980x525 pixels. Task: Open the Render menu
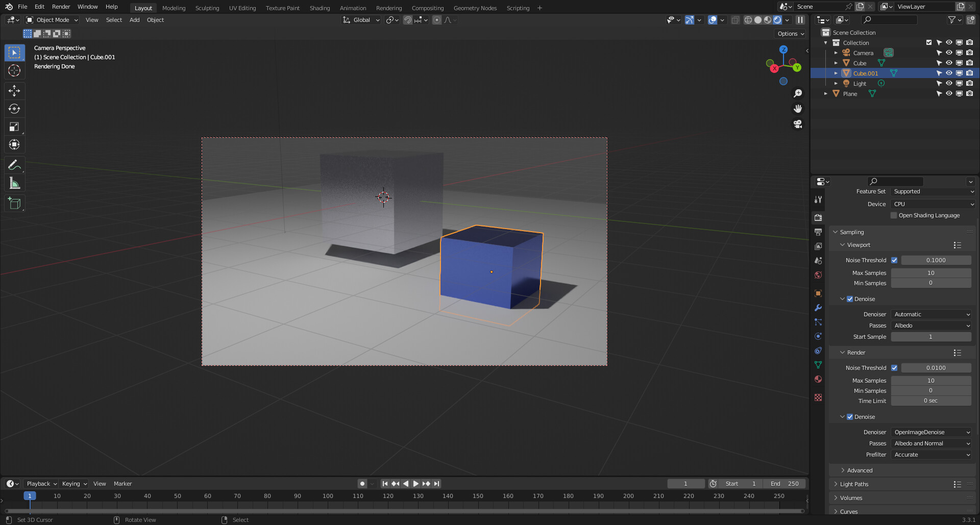point(61,7)
